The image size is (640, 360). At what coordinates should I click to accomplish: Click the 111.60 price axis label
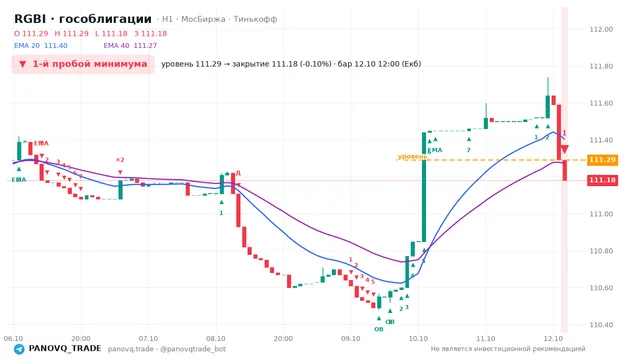pyautogui.click(x=601, y=103)
